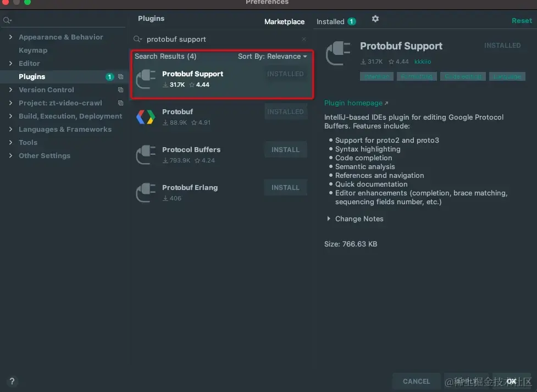Image resolution: width=537 pixels, height=392 pixels.
Task: Select Plugins in the sidebar
Action: 64,77
